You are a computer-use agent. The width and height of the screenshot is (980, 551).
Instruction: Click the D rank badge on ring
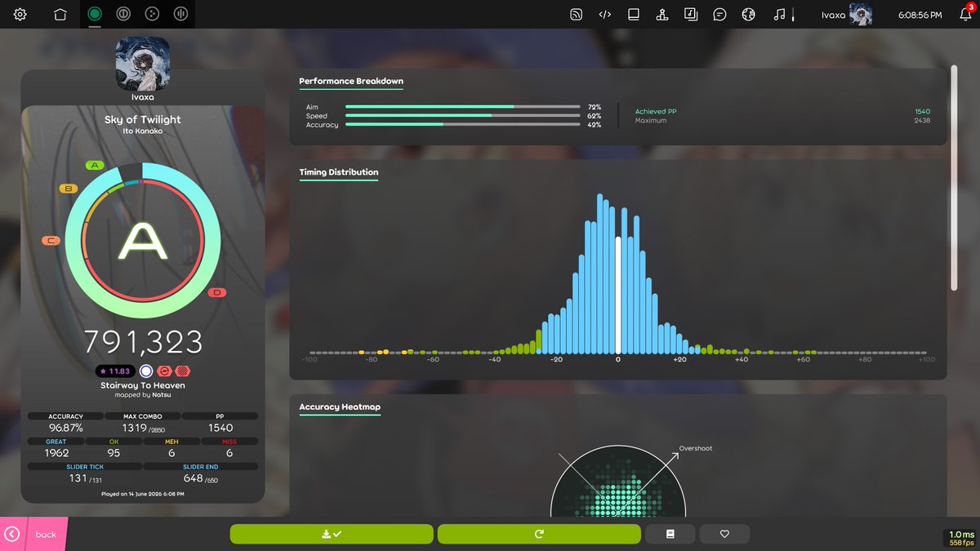tap(217, 292)
